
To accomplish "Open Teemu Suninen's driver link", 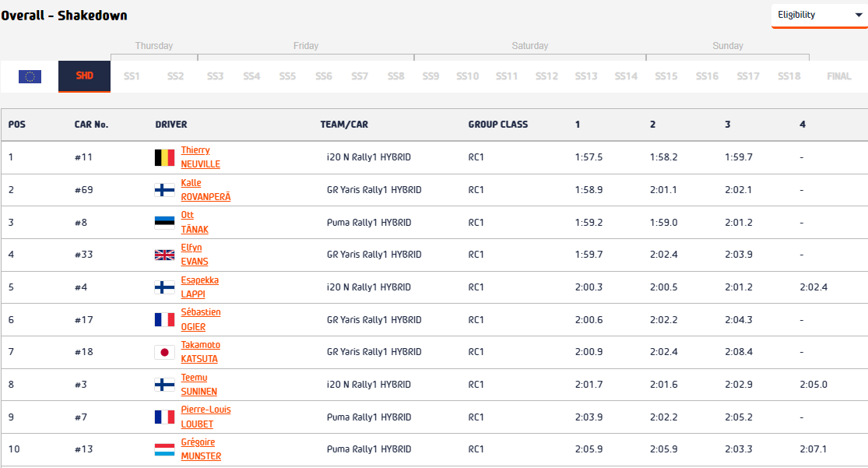I will click(x=199, y=385).
